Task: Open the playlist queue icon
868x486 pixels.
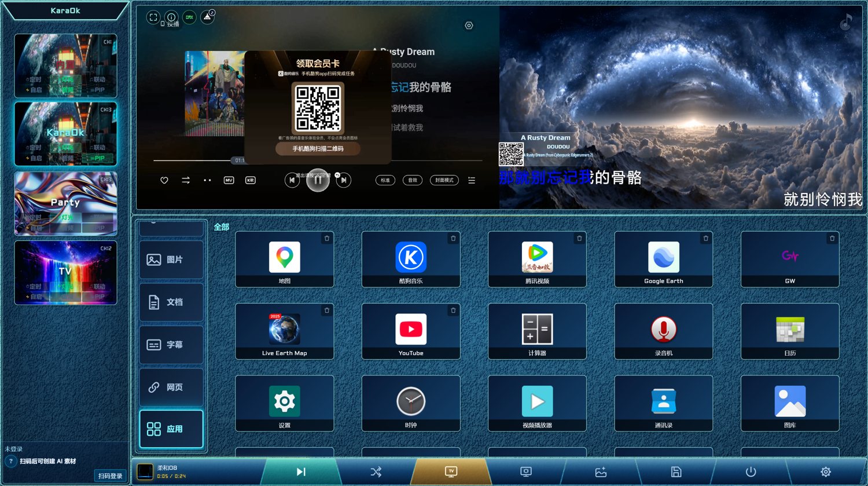Action: click(x=472, y=180)
